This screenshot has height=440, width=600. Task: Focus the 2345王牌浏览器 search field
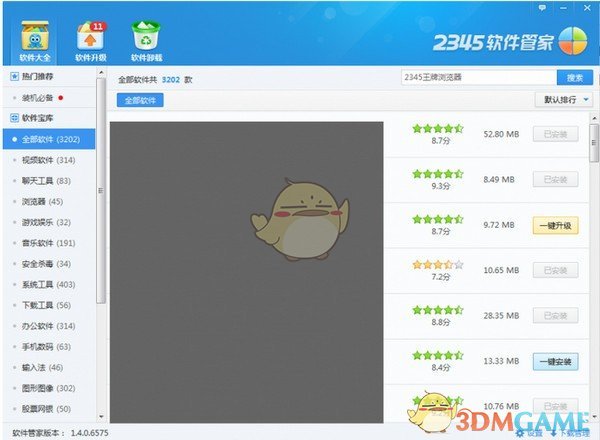(479, 77)
